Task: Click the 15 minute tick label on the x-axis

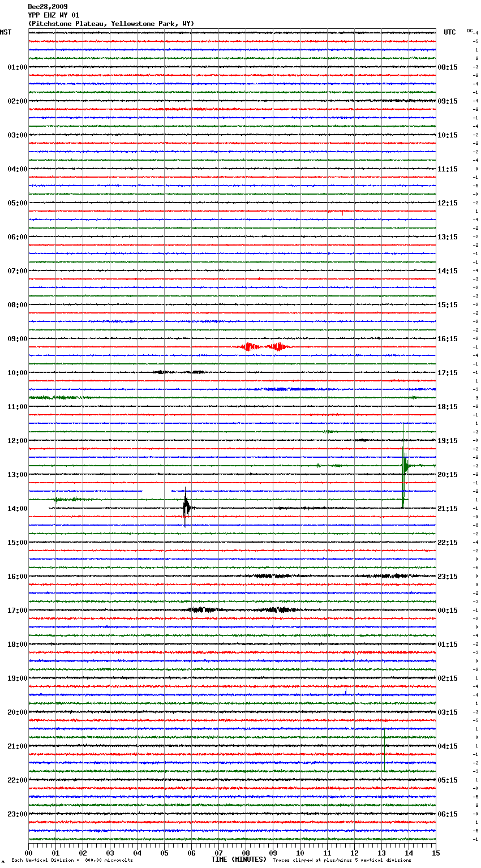Action: [436, 853]
